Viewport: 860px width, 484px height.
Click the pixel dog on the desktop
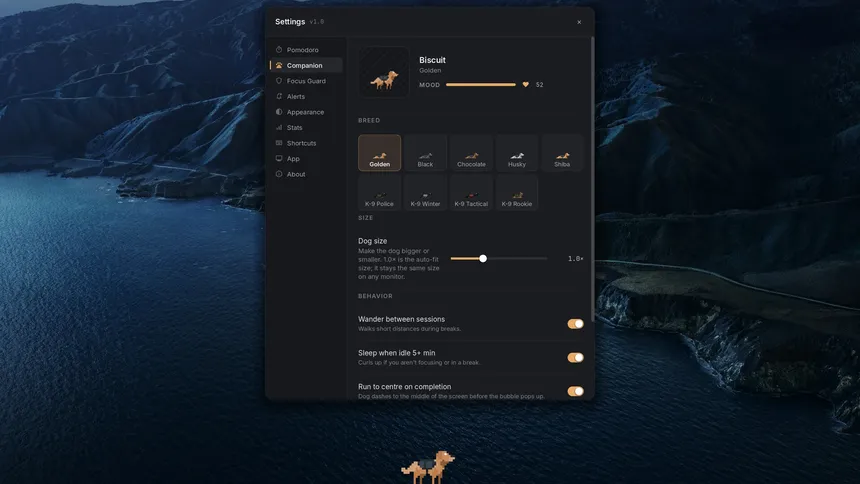[x=428, y=467]
